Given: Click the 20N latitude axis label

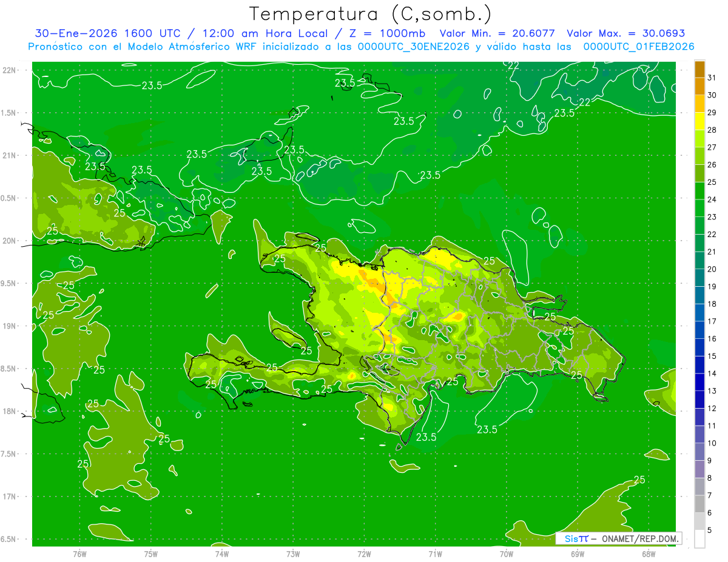Looking at the screenshot, I should [10, 241].
